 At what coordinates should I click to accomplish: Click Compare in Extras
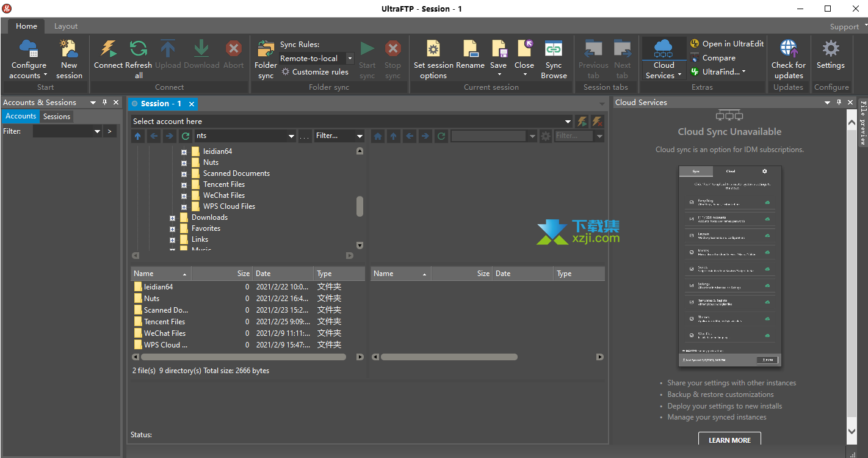click(713, 57)
